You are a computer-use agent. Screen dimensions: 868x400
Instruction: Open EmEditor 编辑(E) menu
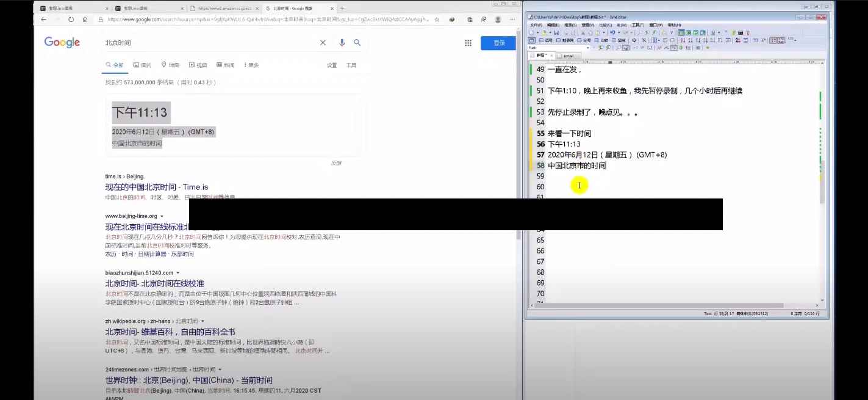click(553, 25)
